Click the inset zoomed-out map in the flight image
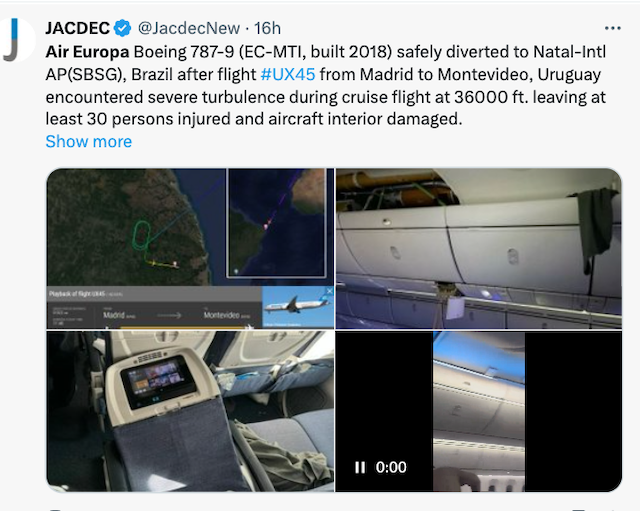The height and width of the screenshot is (511, 640). [x=276, y=222]
